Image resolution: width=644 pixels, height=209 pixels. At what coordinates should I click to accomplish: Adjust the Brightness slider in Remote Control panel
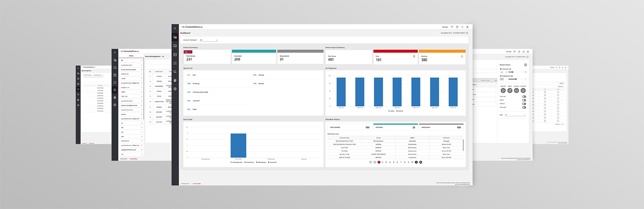[x=516, y=79]
